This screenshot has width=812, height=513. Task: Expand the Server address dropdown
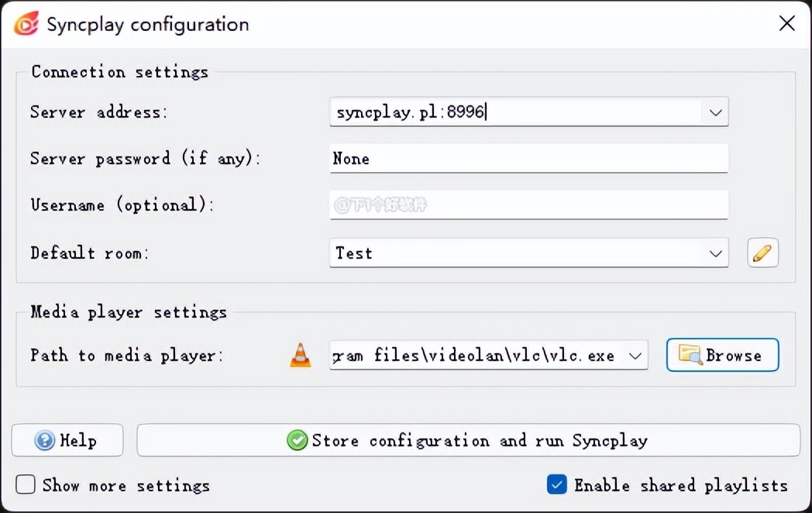tap(714, 112)
